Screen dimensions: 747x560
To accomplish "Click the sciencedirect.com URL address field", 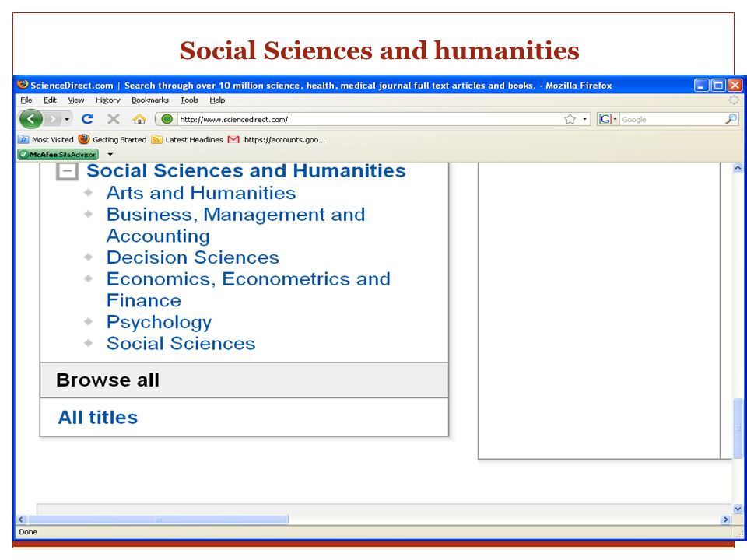I will (x=369, y=119).
